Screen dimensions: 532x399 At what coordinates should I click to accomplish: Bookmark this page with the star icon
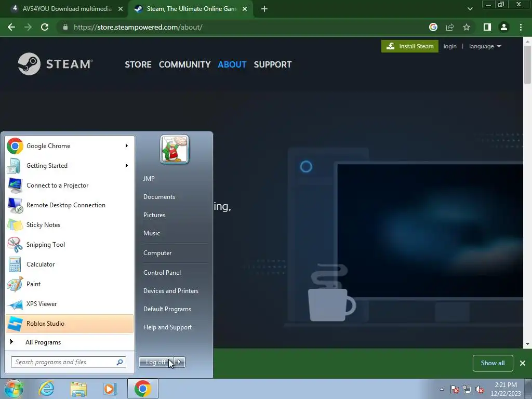pos(467,27)
